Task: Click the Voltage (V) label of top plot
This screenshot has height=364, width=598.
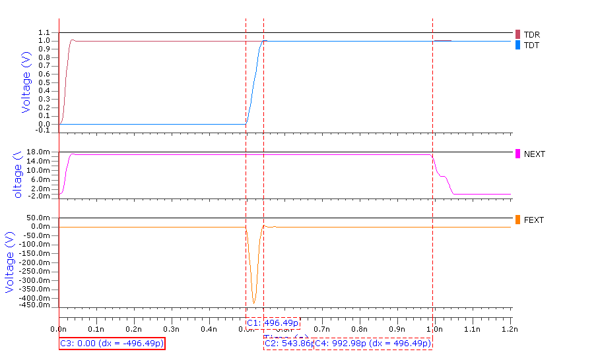Action: point(26,82)
